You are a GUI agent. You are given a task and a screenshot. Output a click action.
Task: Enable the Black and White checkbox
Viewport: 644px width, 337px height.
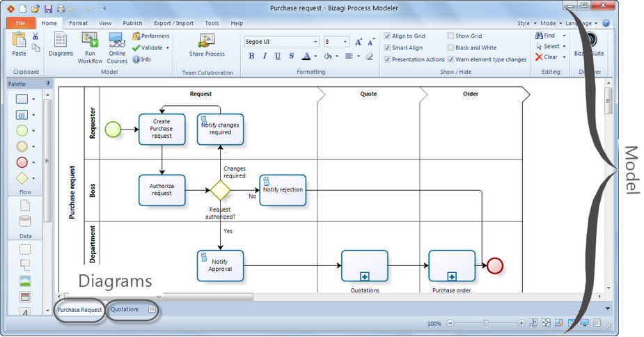450,47
